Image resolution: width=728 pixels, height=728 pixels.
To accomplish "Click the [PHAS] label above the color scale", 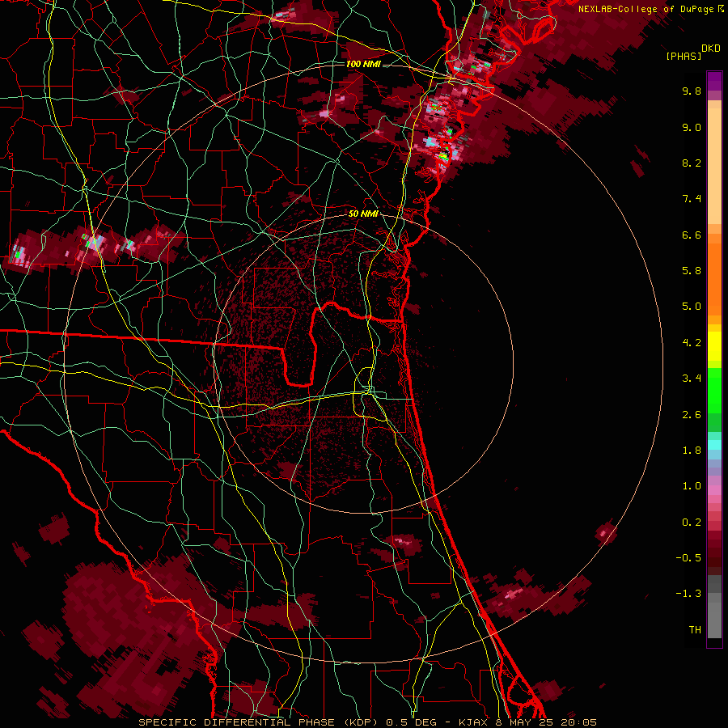I will click(684, 56).
